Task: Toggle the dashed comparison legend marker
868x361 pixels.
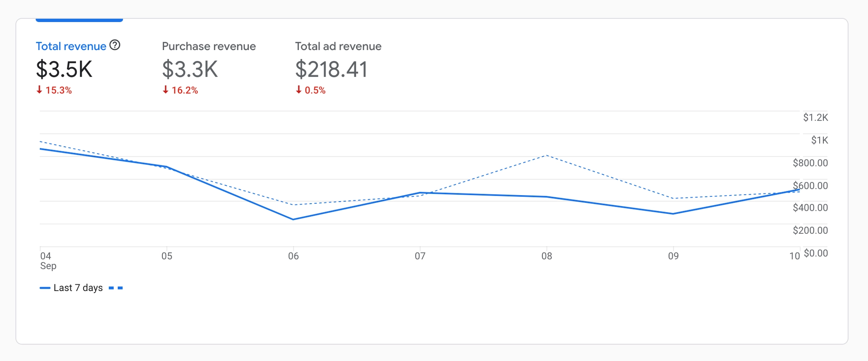Action: coord(116,288)
